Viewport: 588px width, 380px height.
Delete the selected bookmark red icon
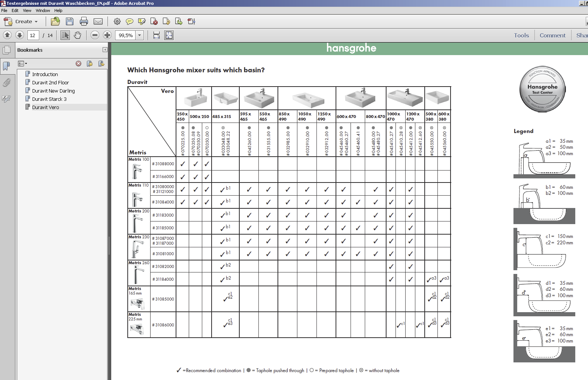pyautogui.click(x=79, y=64)
